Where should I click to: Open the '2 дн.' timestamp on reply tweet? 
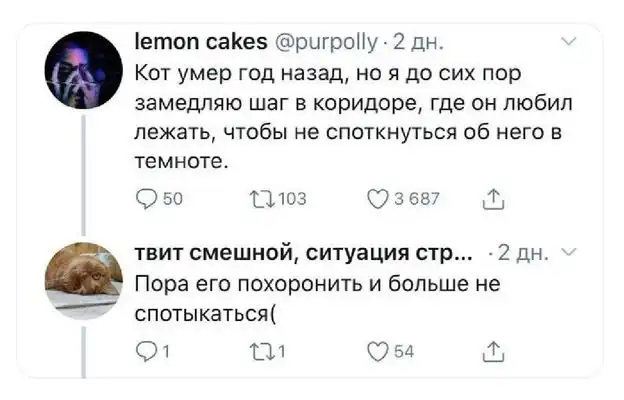(x=526, y=251)
